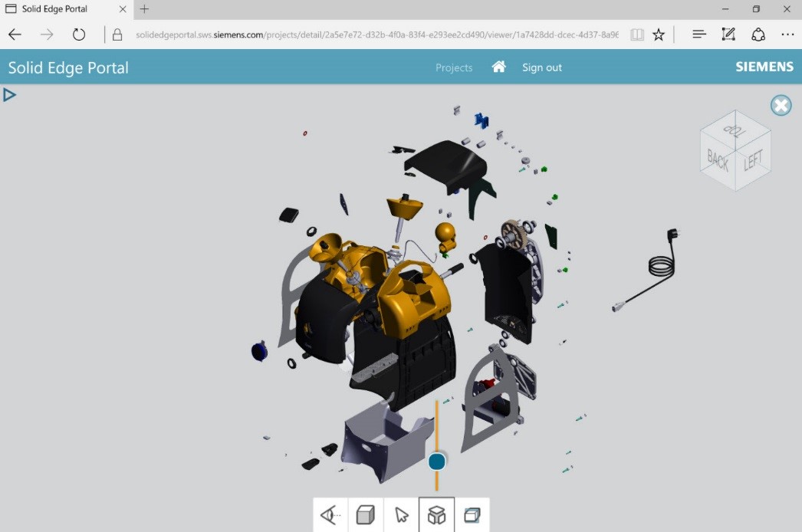Select the shaded cube display mode
The height and width of the screenshot is (532, 802).
(365, 514)
